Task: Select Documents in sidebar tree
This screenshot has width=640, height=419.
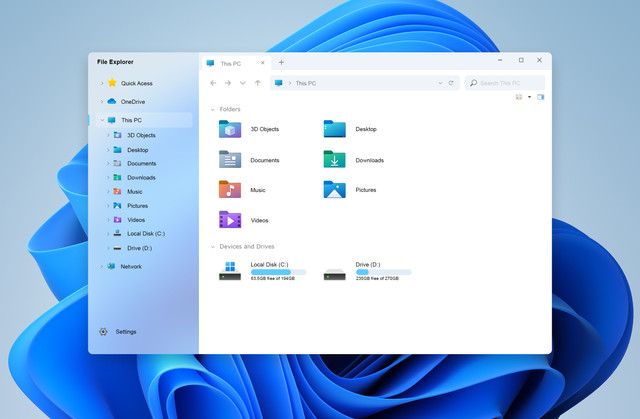Action: point(142,164)
